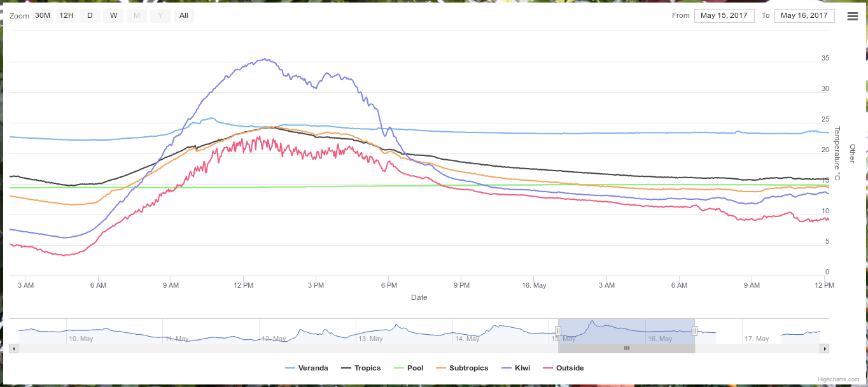
Task: Select the W zoom range
Action: 113,16
